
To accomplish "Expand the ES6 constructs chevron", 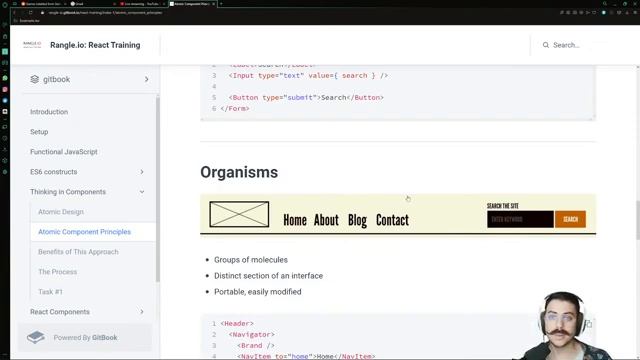I will (142, 172).
